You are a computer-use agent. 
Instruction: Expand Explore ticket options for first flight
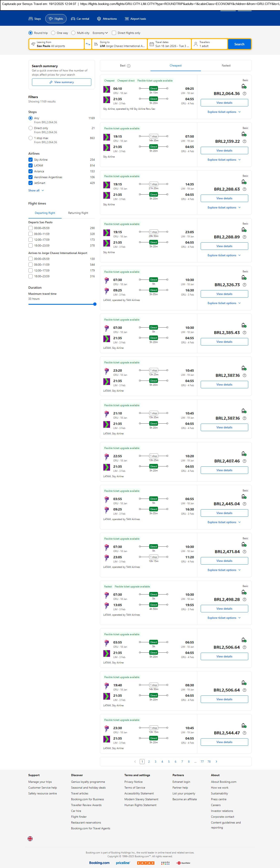[x=224, y=112]
